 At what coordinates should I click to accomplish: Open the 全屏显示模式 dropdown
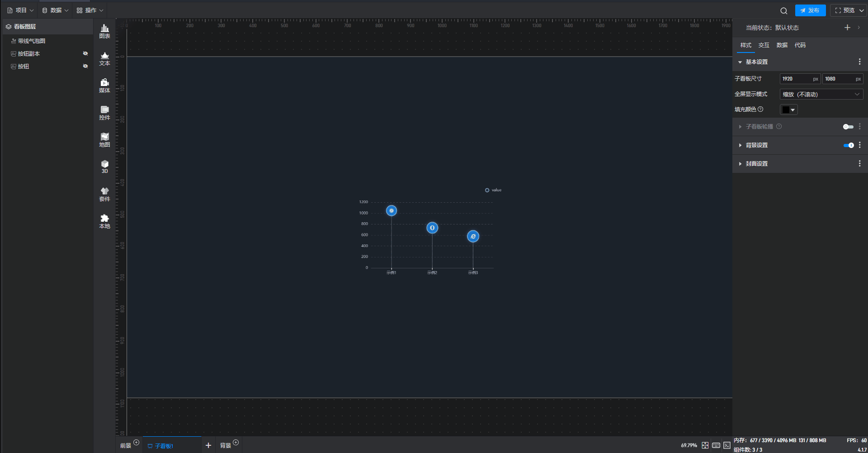point(821,94)
